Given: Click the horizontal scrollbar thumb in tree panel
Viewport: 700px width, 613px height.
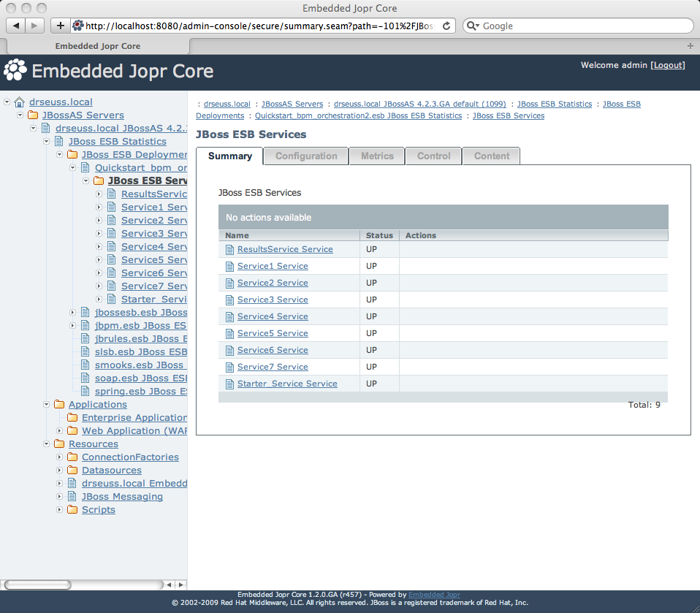Looking at the screenshot, I should click(37, 585).
